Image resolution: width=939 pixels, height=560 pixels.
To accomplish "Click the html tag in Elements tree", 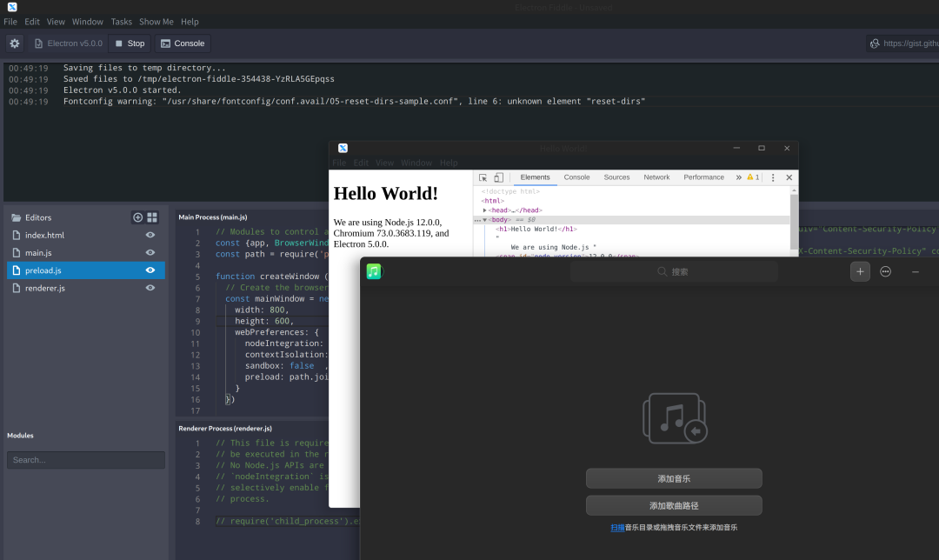I will point(493,201).
